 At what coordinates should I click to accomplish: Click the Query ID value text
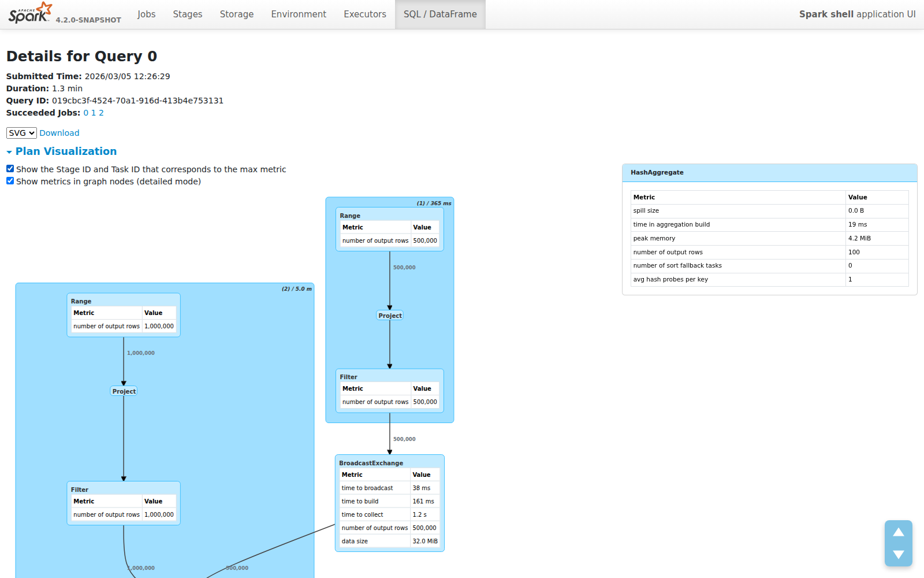click(137, 101)
